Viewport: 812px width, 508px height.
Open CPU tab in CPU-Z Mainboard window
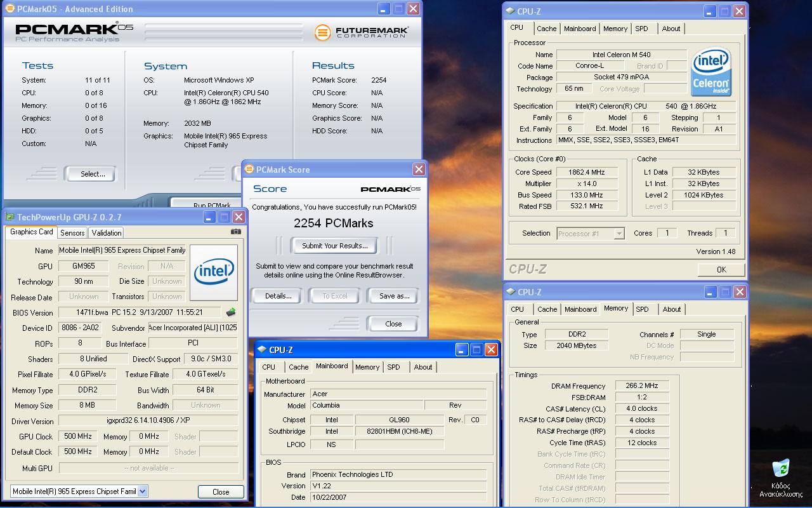pyautogui.click(x=269, y=367)
